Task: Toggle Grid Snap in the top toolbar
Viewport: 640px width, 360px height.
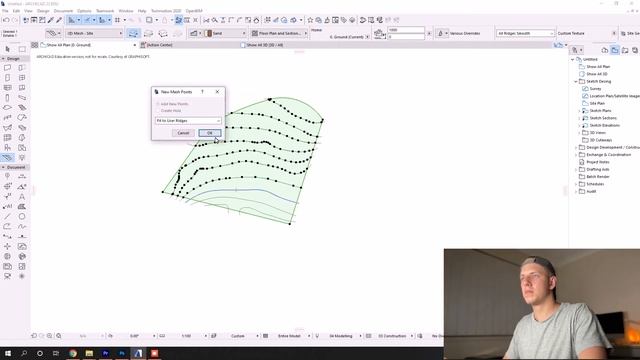Action: click(118, 20)
